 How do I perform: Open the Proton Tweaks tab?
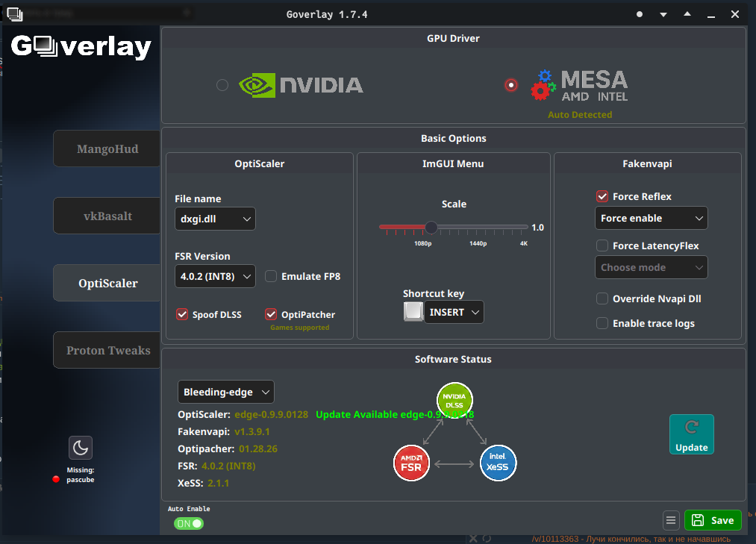coord(107,350)
